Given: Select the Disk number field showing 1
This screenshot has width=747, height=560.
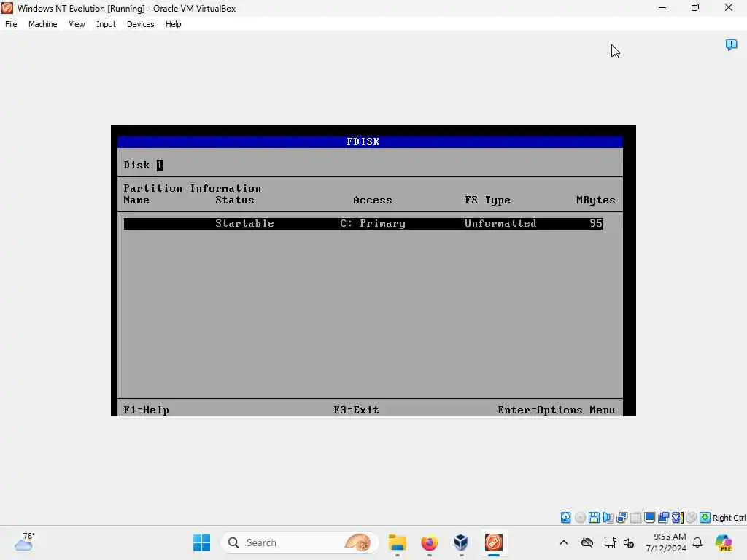Looking at the screenshot, I should 160,166.
